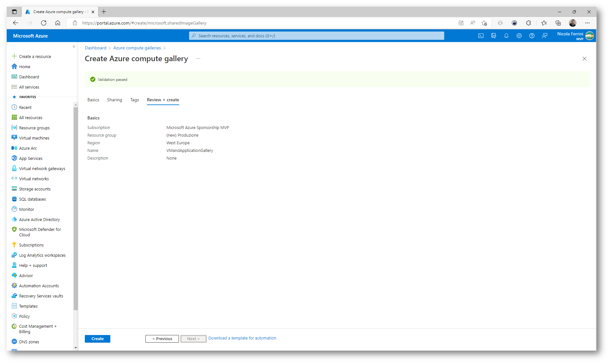Screen dimensions: 610x364
Task: Open the ellipsis menu beside page title
Action: (x=198, y=59)
